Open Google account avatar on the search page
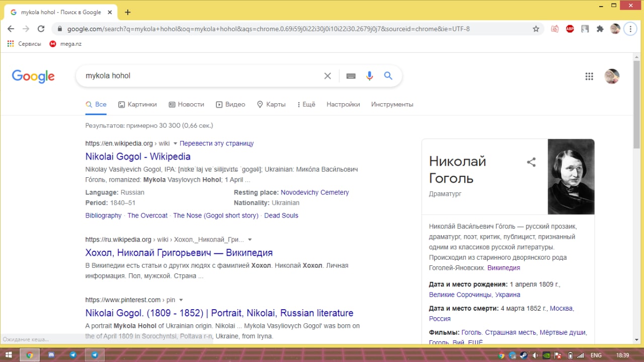The width and height of the screenshot is (644, 362). coord(612,76)
